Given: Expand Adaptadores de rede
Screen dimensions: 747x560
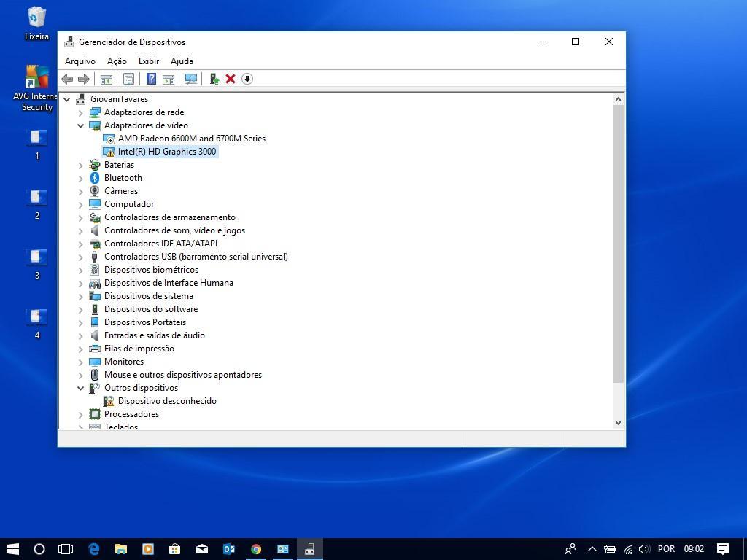Looking at the screenshot, I should pos(80,113).
